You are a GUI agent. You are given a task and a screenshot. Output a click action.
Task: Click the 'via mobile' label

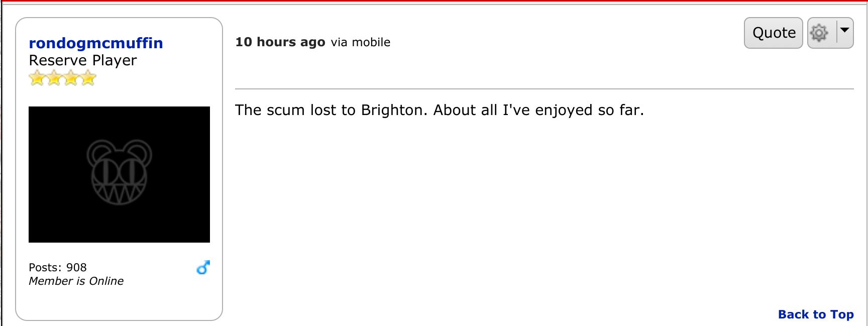tap(361, 42)
